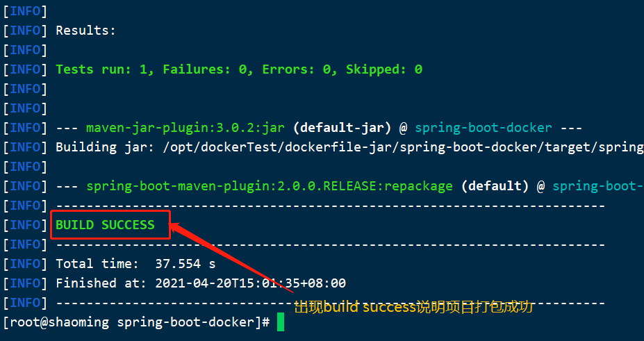Click the [INFO] tag beside BUILD SUCCESS
644x341 pixels.
[x=25, y=225]
